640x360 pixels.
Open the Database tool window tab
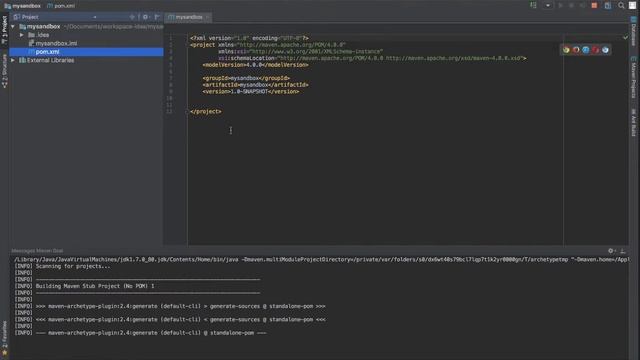[x=633, y=31]
